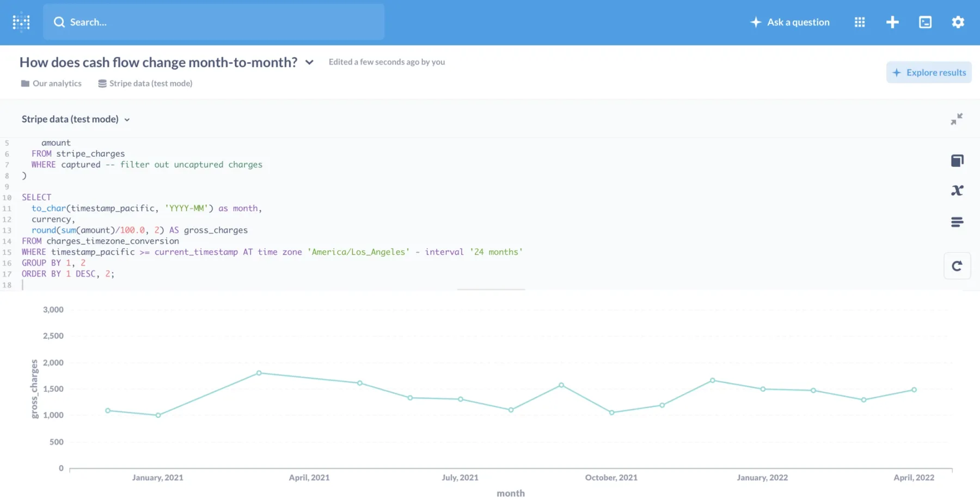Run the query with the refresh icon
Viewport: 980px width, 500px height.
pos(957,266)
